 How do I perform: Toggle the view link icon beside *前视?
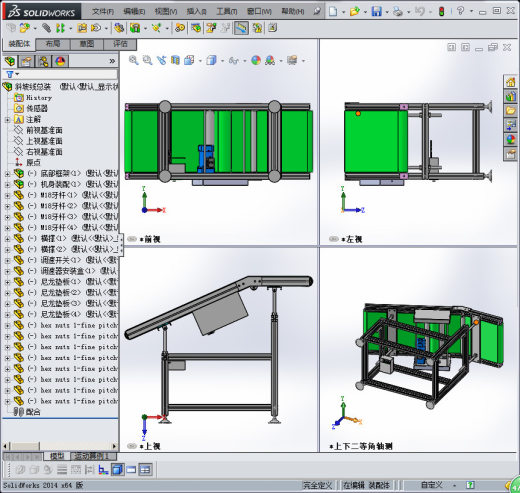coord(132,239)
